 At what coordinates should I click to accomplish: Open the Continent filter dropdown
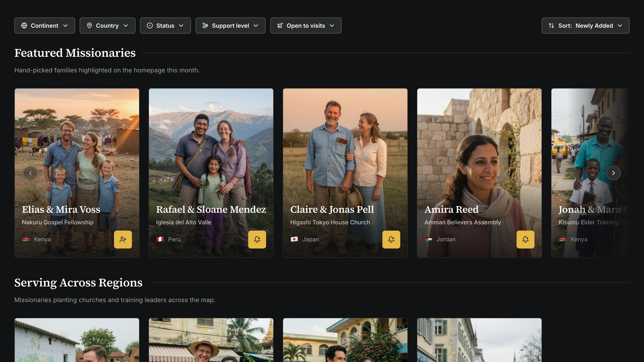pos(44,25)
